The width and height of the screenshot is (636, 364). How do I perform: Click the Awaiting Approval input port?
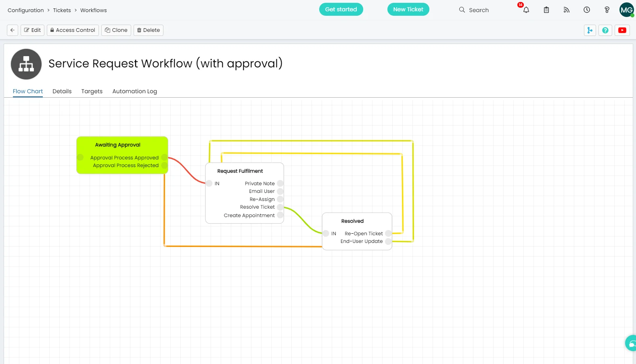(x=80, y=157)
